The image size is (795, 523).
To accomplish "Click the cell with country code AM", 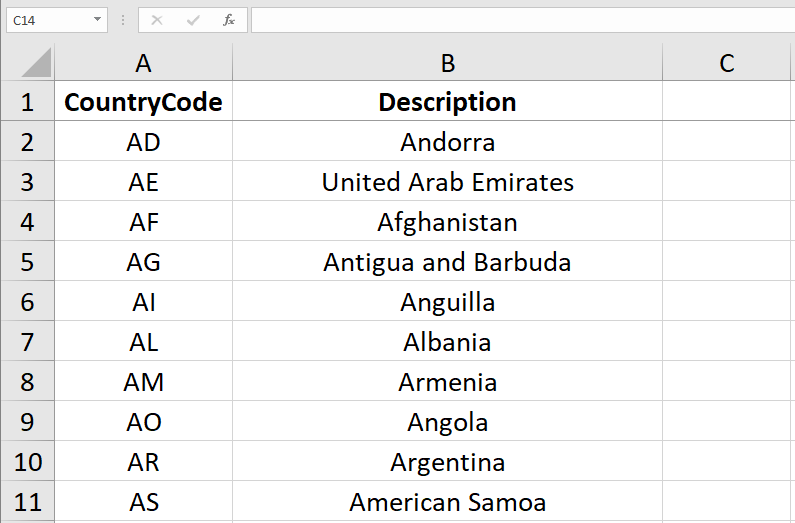I will click(x=143, y=382).
